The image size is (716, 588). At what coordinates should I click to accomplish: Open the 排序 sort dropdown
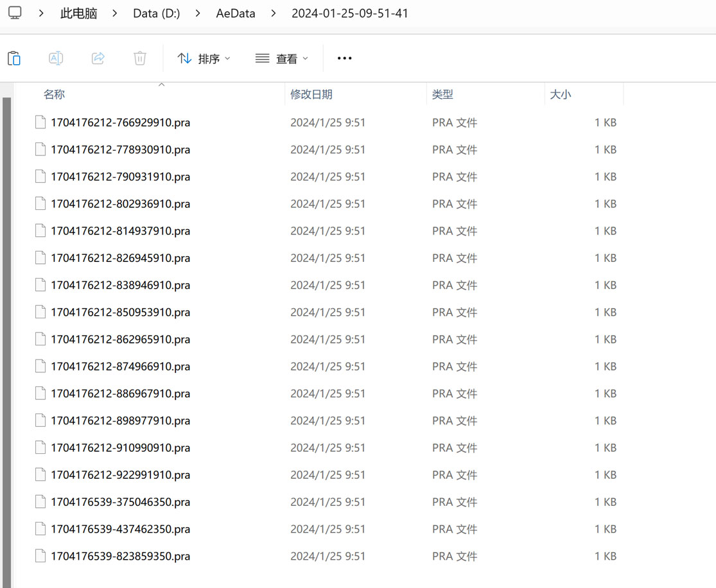[x=204, y=58]
